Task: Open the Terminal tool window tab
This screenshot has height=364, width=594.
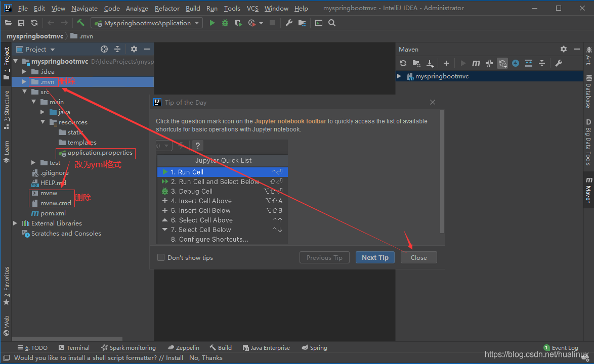Action: (x=74, y=348)
